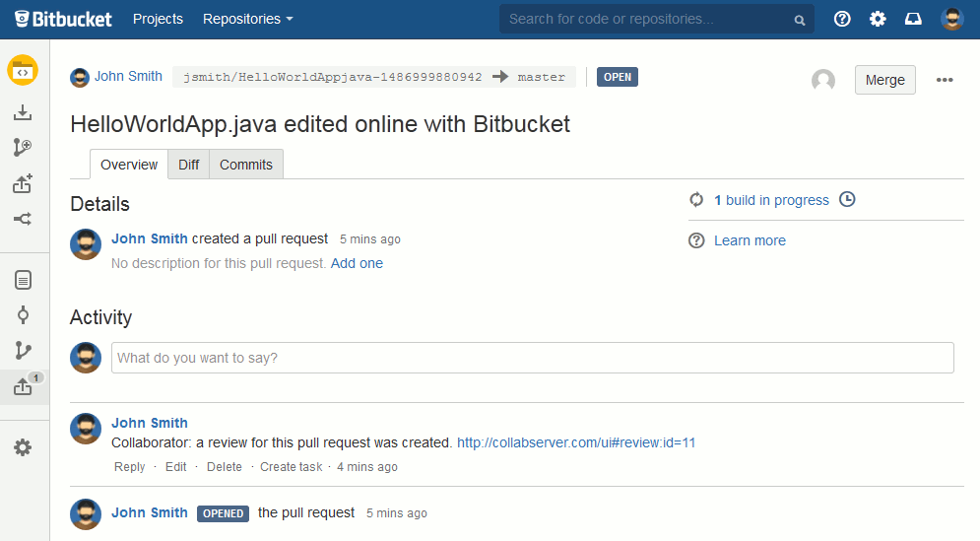Switch to the Commits tab

(246, 165)
